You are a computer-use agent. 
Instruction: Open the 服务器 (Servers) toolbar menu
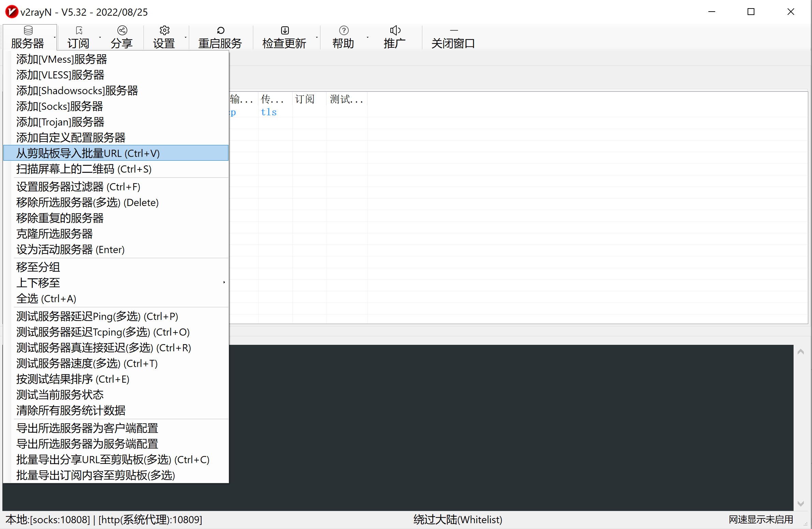(28, 37)
